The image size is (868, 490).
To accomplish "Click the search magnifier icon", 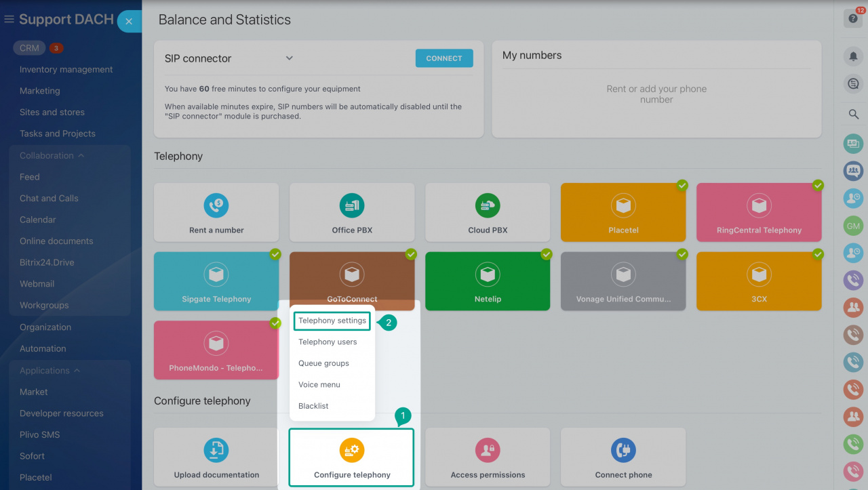I will (x=852, y=115).
